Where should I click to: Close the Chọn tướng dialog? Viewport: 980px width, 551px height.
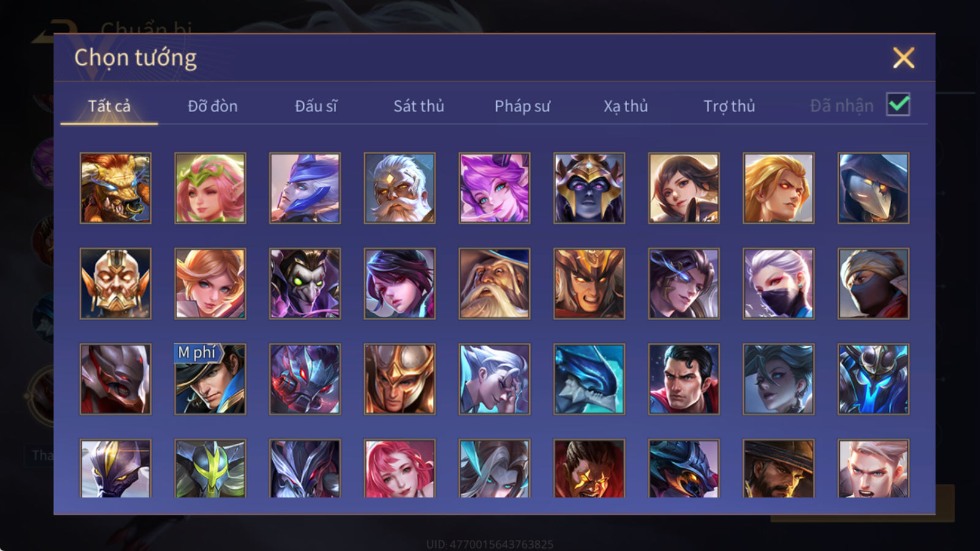(x=903, y=58)
